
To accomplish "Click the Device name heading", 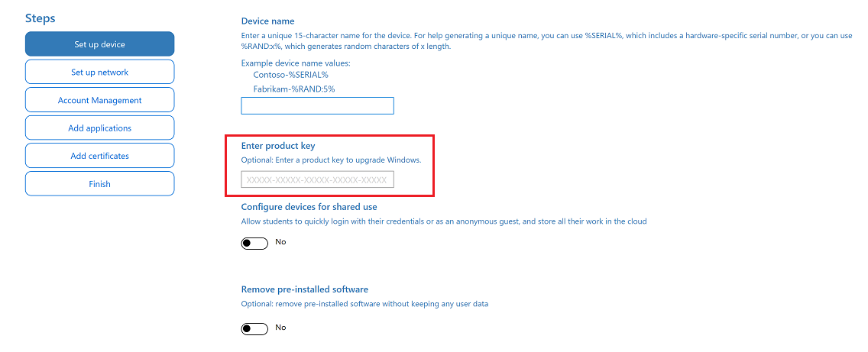I will 267,21.
